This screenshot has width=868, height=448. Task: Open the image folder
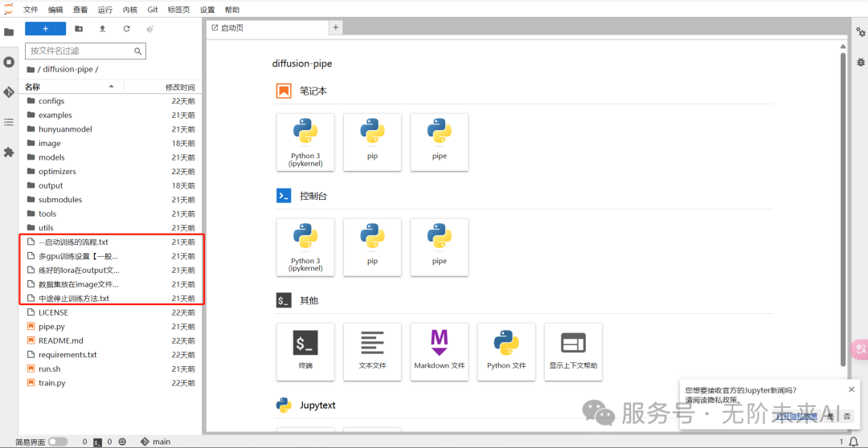111,143
